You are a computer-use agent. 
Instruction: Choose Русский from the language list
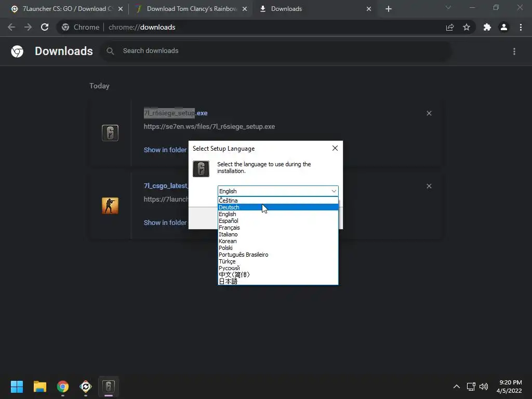point(278,268)
